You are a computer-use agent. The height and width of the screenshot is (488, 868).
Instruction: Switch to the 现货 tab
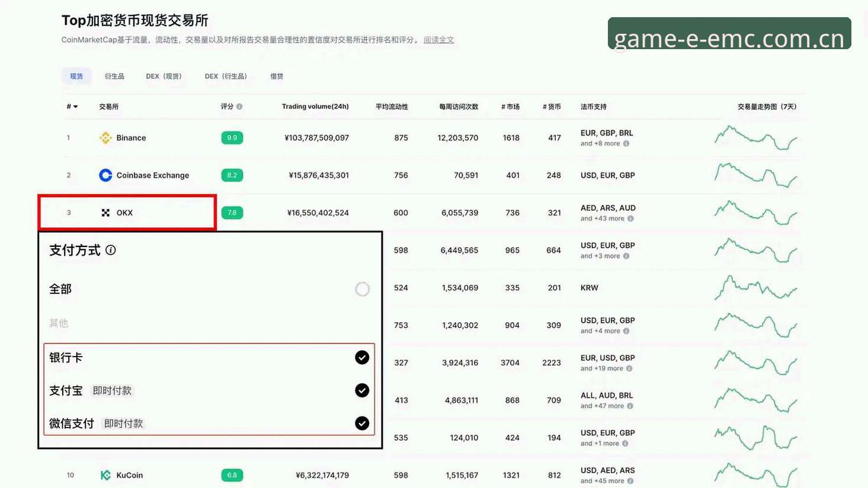tap(76, 76)
